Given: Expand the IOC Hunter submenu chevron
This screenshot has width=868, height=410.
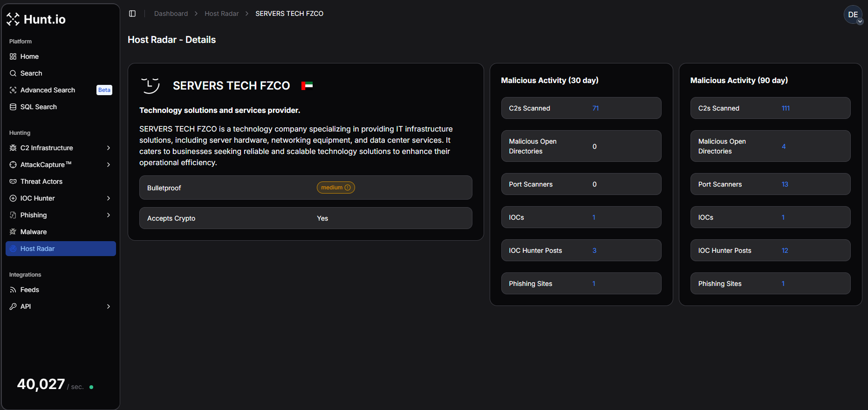Looking at the screenshot, I should point(109,198).
